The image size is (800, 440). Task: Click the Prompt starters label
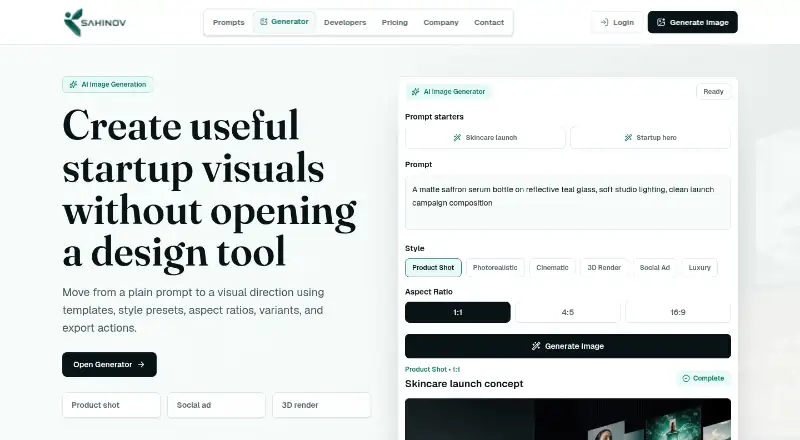[x=434, y=117]
